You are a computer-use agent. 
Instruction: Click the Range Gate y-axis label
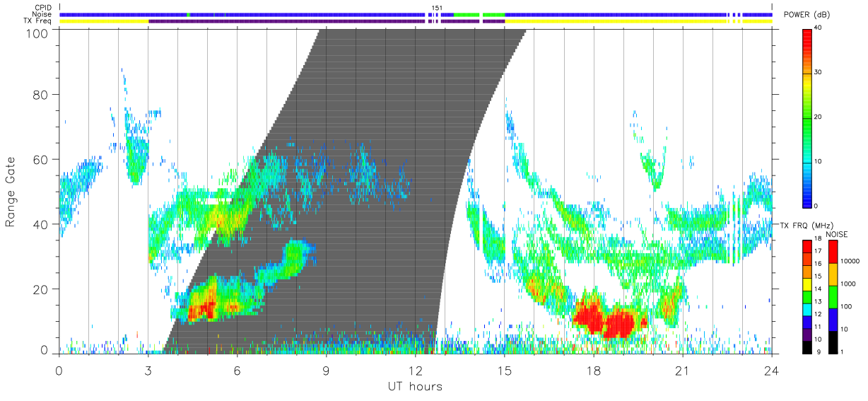pyautogui.click(x=11, y=192)
